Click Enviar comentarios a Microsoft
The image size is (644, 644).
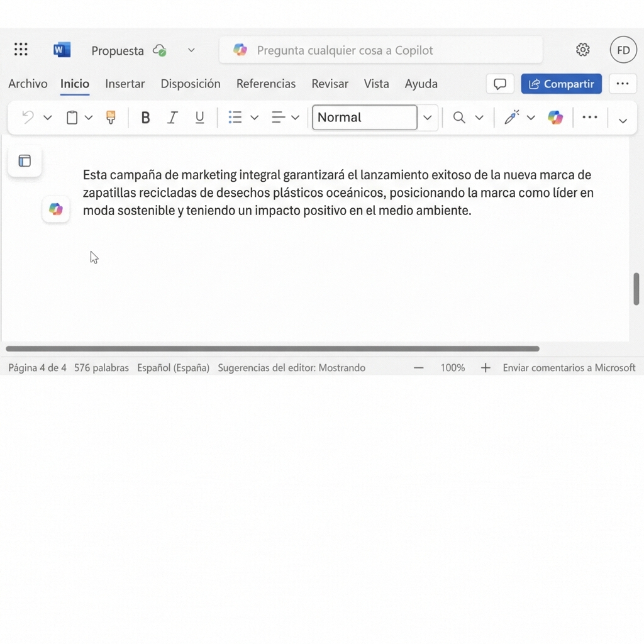569,367
